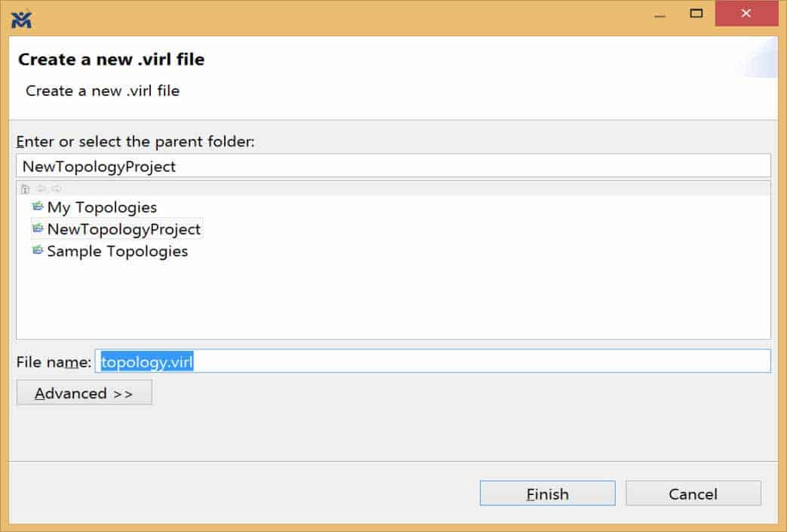The width and height of the screenshot is (787, 532).
Task: Focus the parent folder text field
Action: [x=394, y=166]
